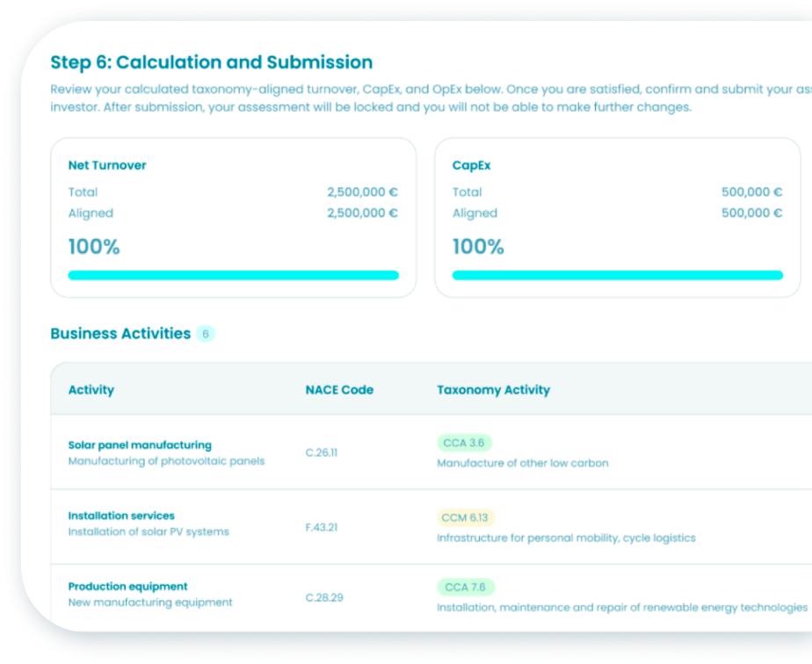This screenshot has height=664, width=812.
Task: Click 'Installation of solar PV systems' description
Action: point(149,532)
